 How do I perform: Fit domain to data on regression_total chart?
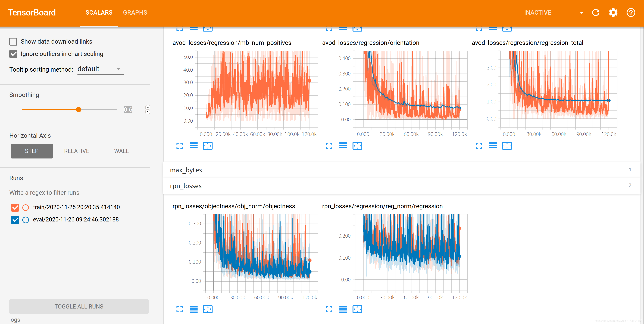(507, 146)
